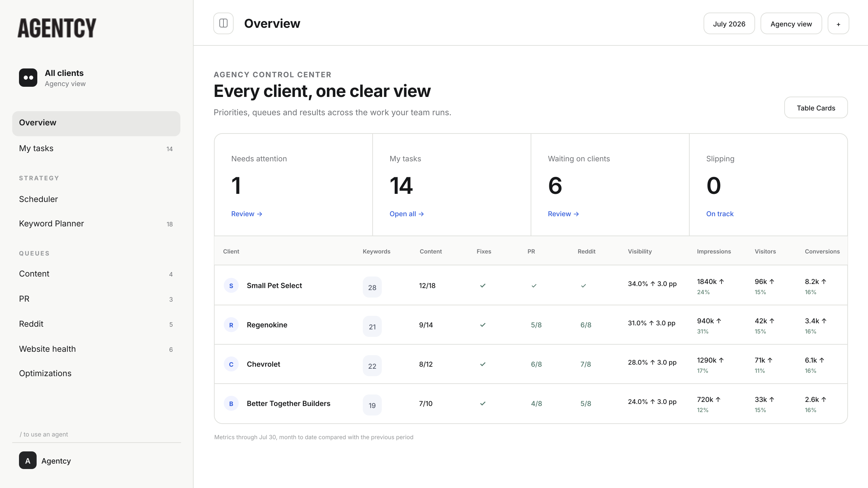Click the Regenokine avatar badge

231,325
